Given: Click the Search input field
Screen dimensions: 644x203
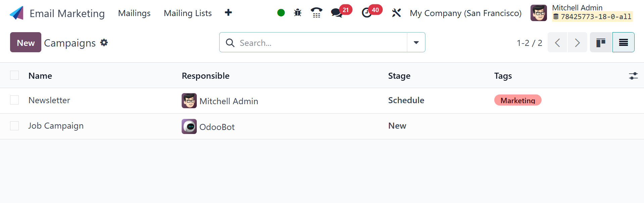Looking at the screenshot, I should click(x=319, y=43).
